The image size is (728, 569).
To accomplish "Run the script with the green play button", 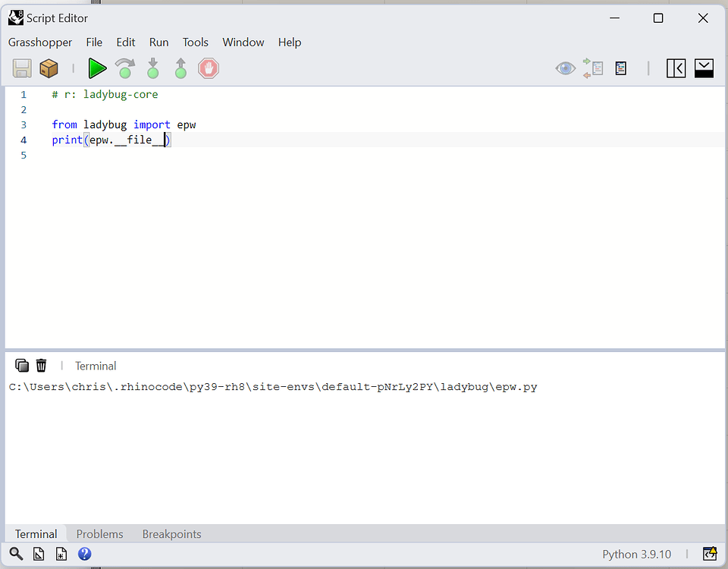I will (97, 68).
